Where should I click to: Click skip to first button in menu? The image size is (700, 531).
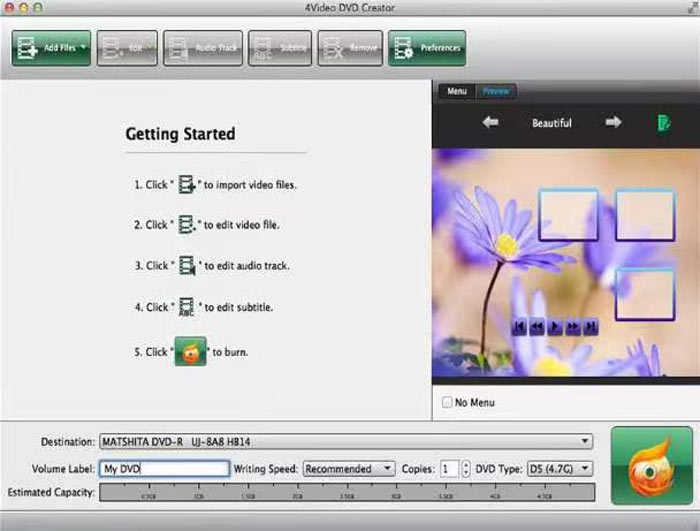point(519,327)
